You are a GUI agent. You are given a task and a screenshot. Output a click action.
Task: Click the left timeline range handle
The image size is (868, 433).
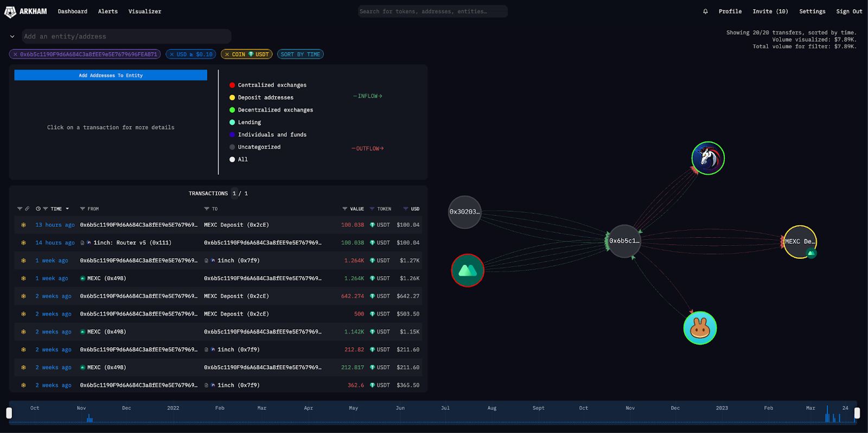click(x=9, y=413)
